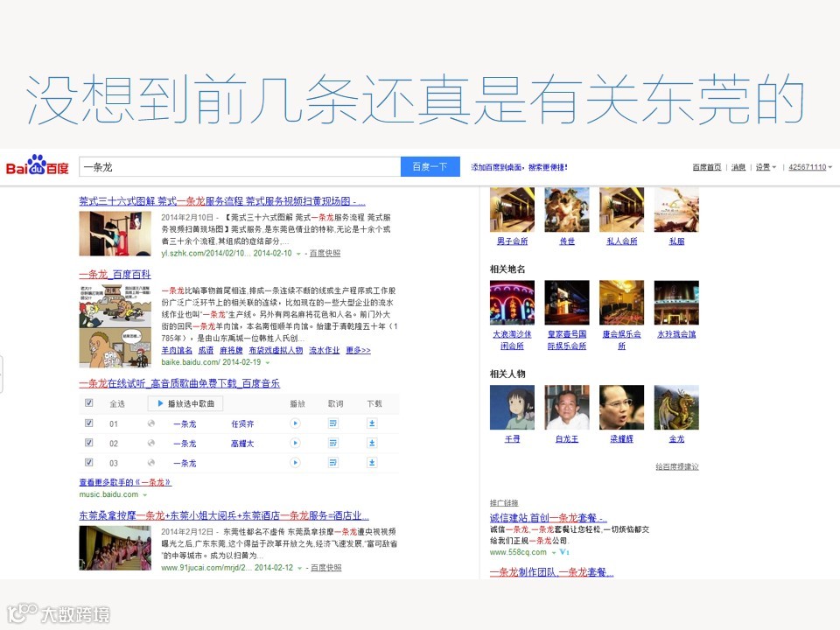Focus the search box containing 一条龙
The height and width of the screenshot is (630, 840).
[240, 166]
